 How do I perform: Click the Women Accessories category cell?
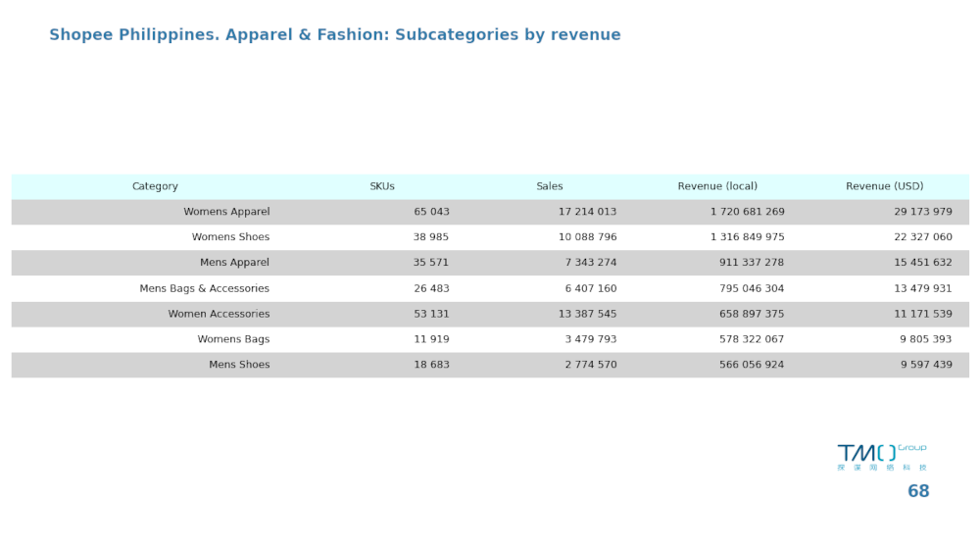coord(219,314)
